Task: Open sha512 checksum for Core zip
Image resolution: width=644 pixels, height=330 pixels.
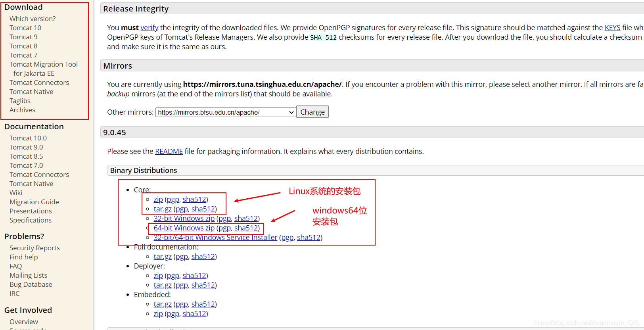Action: [194, 199]
